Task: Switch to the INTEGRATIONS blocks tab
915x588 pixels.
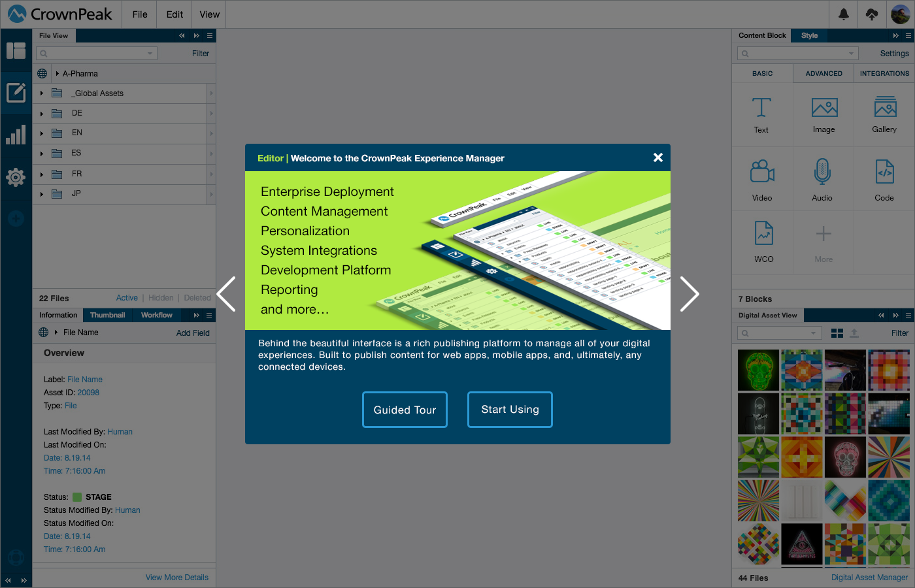Action: click(884, 74)
